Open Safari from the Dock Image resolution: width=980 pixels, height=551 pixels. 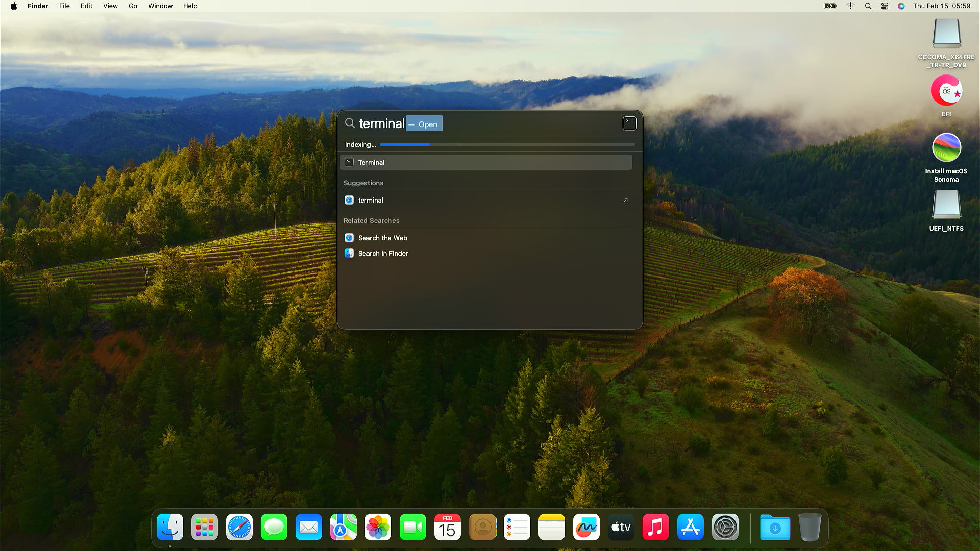(239, 527)
